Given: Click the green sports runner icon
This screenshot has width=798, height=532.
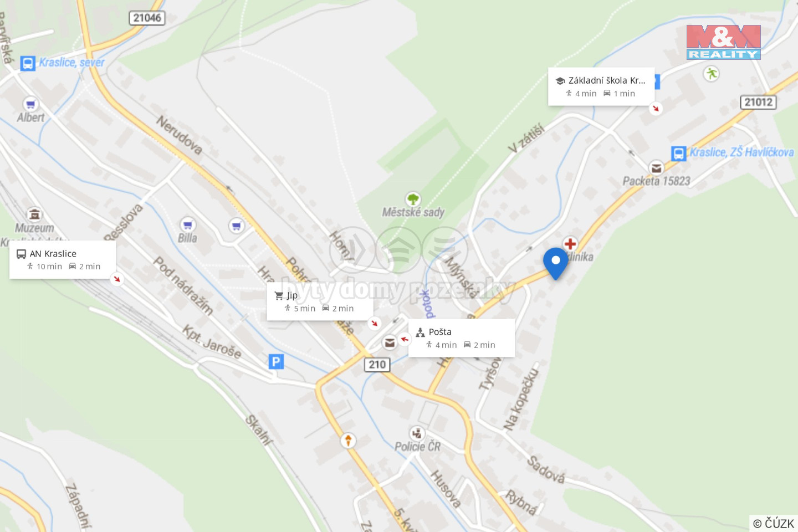Looking at the screenshot, I should point(711,73).
